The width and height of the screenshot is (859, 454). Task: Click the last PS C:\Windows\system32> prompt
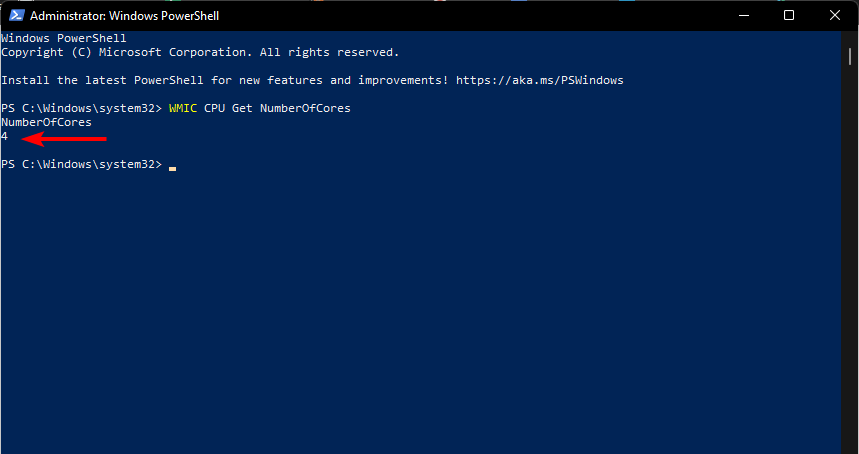pyautogui.click(x=81, y=164)
